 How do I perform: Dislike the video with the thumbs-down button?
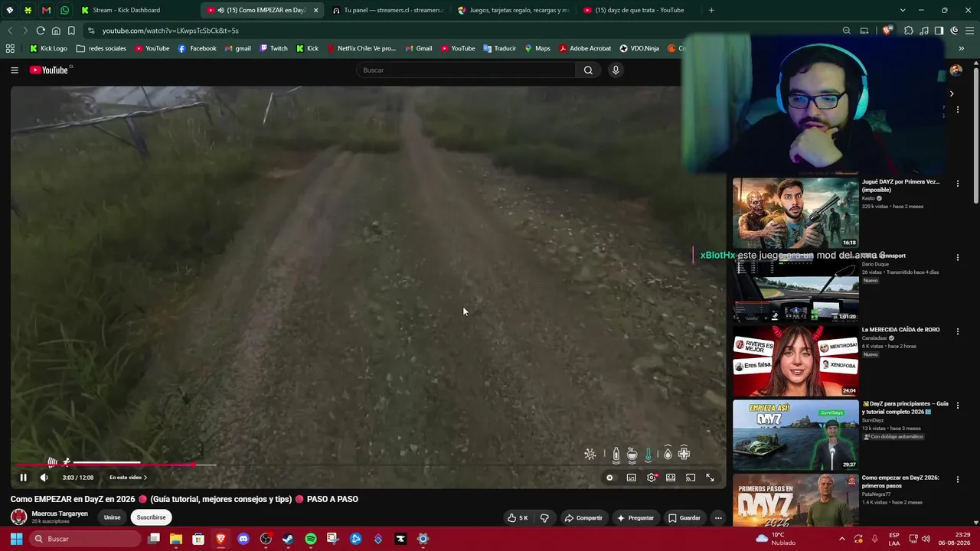tap(544, 518)
